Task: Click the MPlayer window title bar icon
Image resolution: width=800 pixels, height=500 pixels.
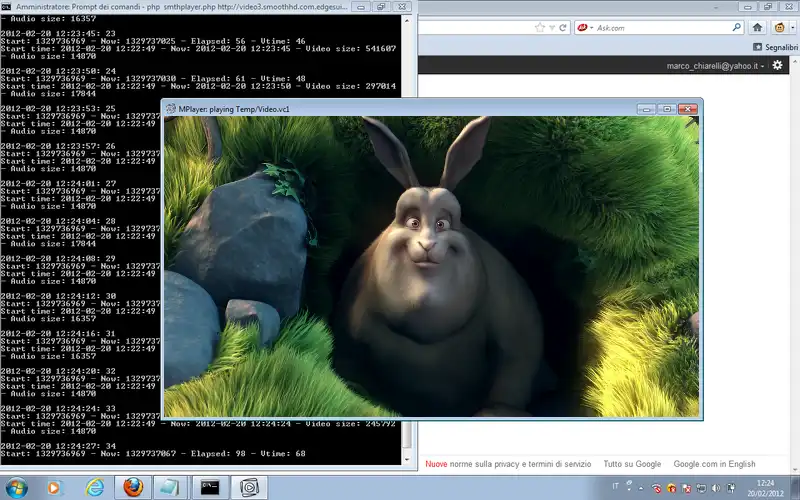Action: (171, 109)
